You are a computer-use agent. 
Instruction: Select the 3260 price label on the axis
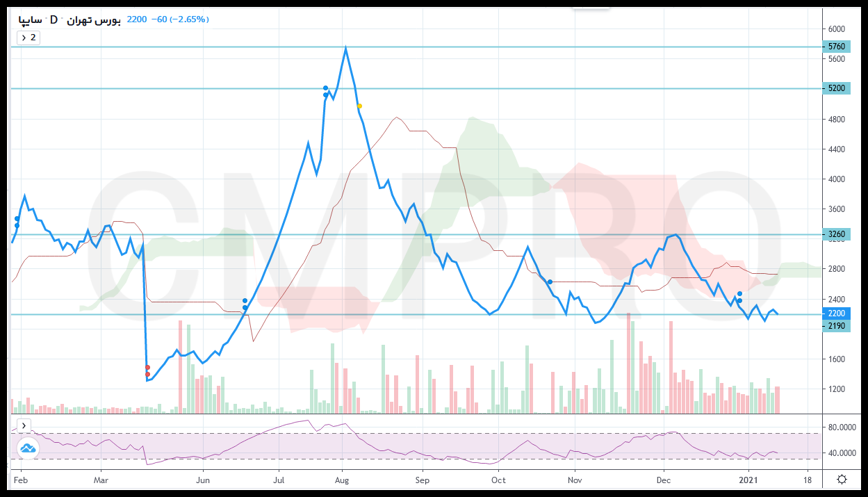pos(837,234)
